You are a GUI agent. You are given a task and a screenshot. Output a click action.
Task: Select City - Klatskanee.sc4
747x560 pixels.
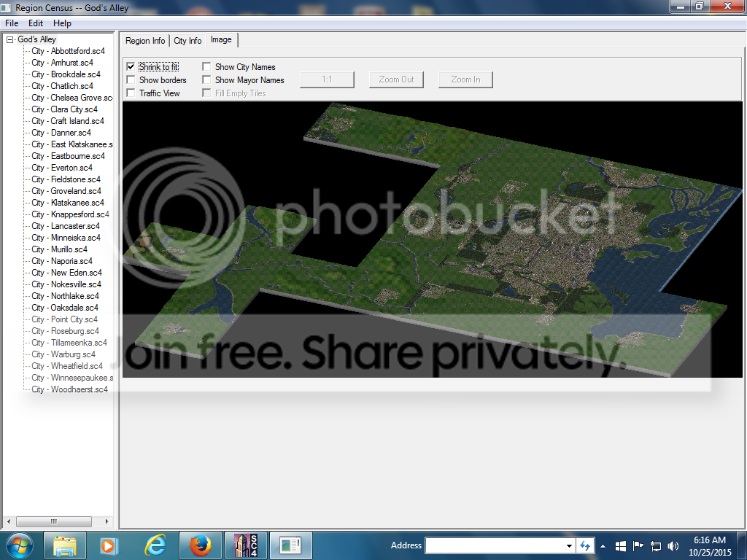68,203
